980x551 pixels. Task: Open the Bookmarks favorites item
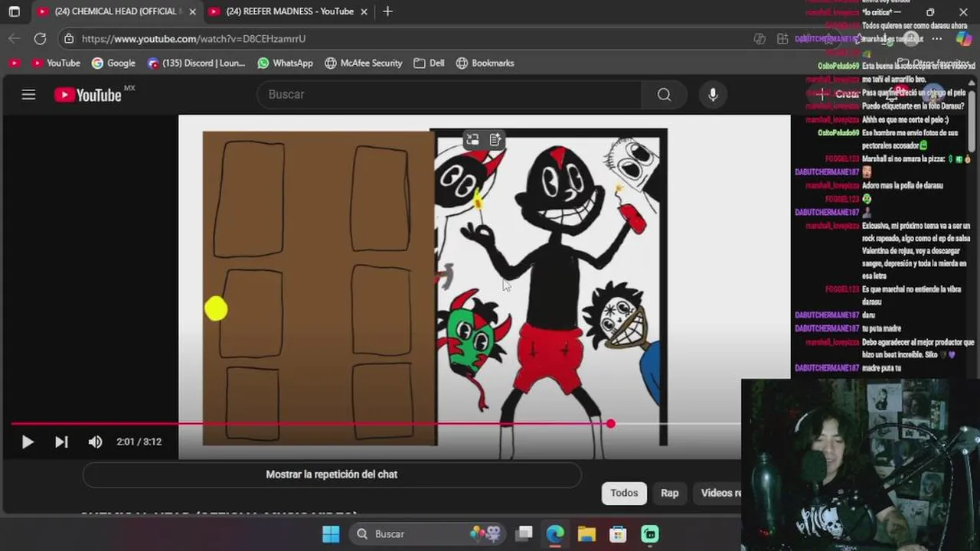(485, 63)
